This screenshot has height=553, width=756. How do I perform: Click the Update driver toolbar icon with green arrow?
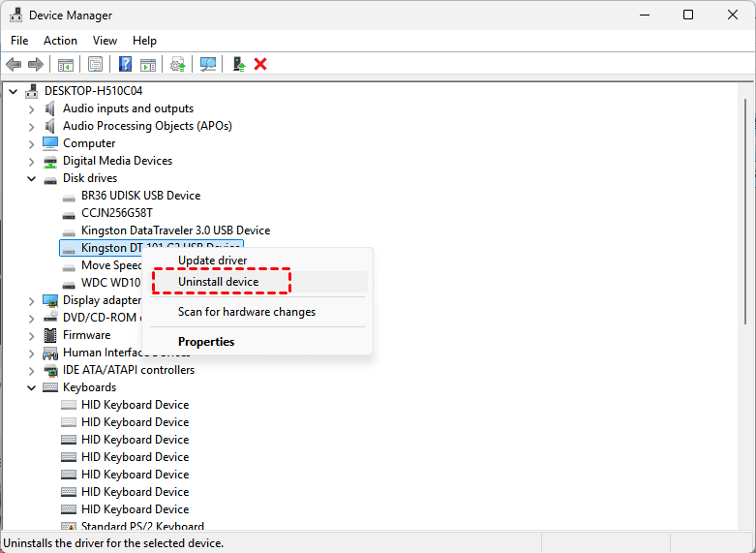pyautogui.click(x=177, y=64)
